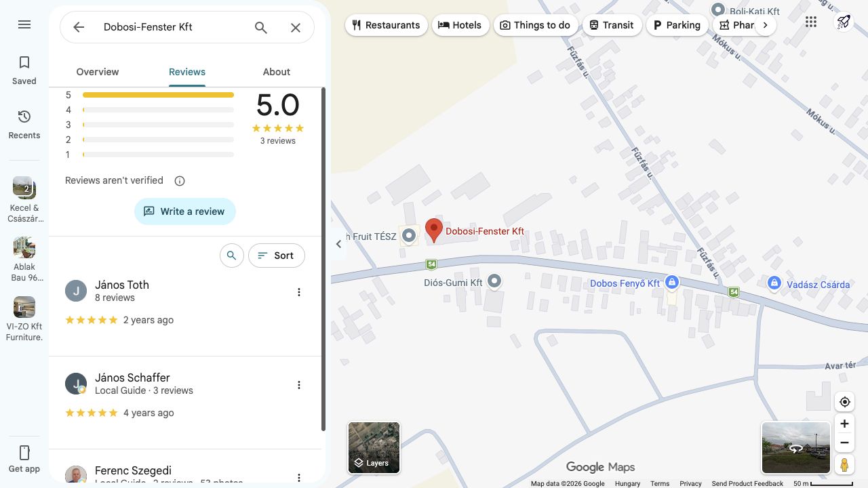Click Street View pegman icon
868x488 pixels.
pos(844,465)
